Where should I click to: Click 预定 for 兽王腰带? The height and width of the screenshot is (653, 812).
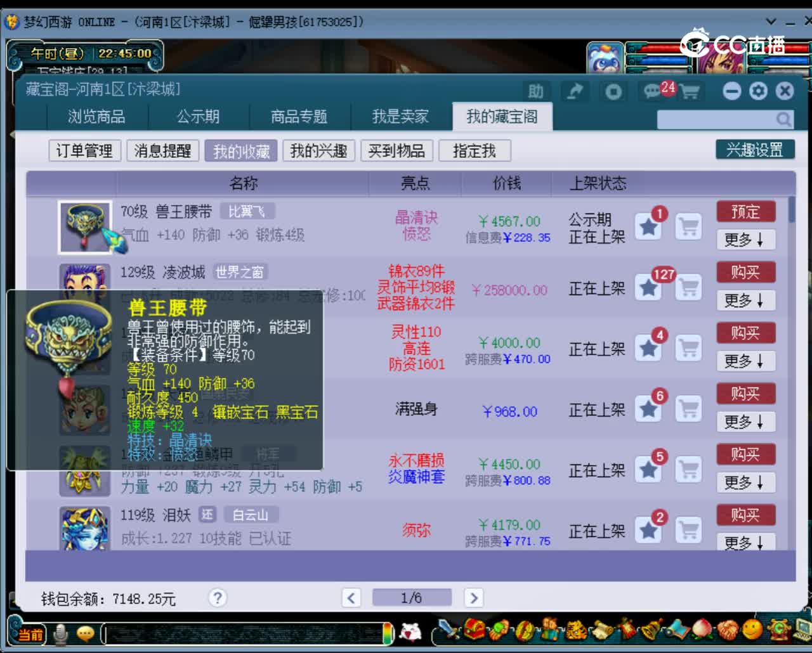745,211
